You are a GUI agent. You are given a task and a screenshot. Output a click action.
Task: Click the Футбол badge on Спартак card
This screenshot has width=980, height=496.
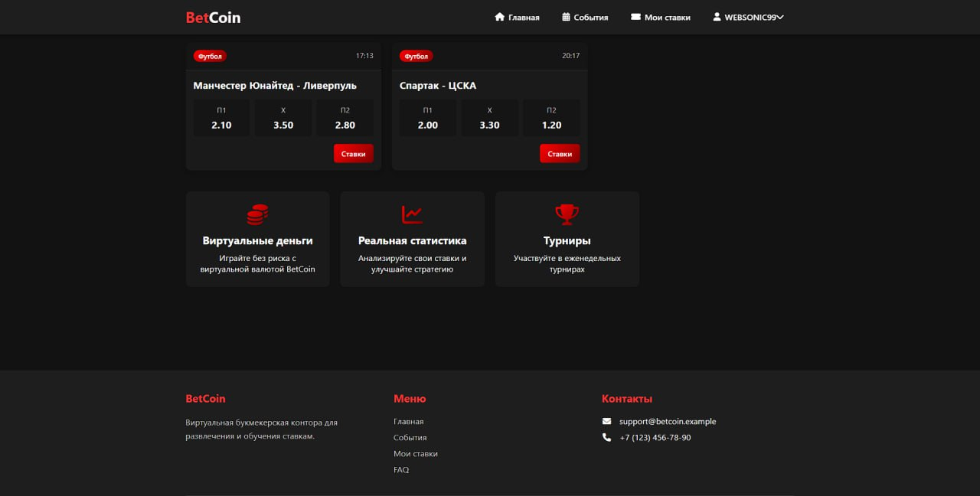(x=416, y=56)
